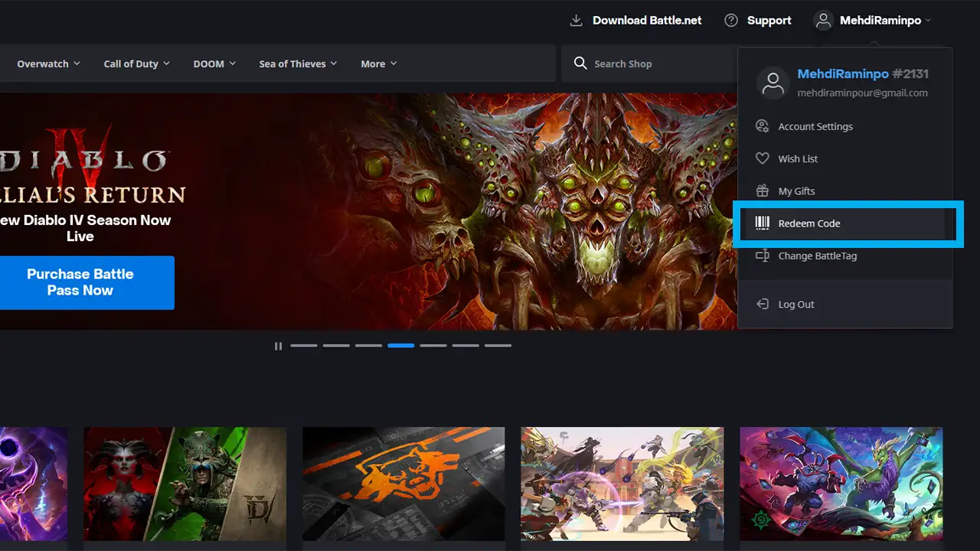Expand the Sea of Thieves menu

click(298, 64)
